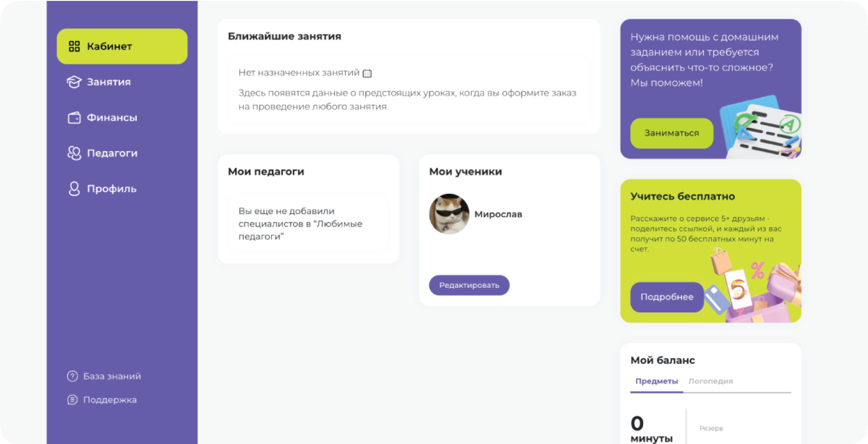Open the Занятия menu item
Image resolution: width=868 pixels, height=444 pixels.
[x=108, y=82]
